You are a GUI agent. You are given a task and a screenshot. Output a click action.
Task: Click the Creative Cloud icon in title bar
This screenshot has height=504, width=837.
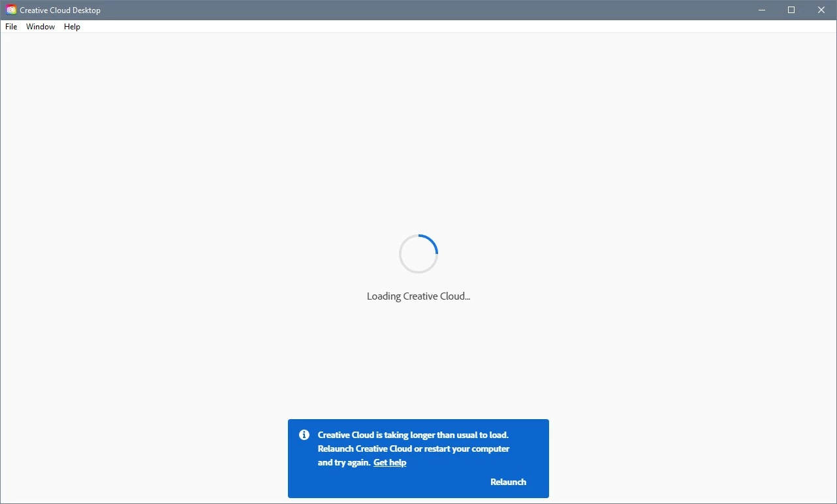[x=11, y=10]
